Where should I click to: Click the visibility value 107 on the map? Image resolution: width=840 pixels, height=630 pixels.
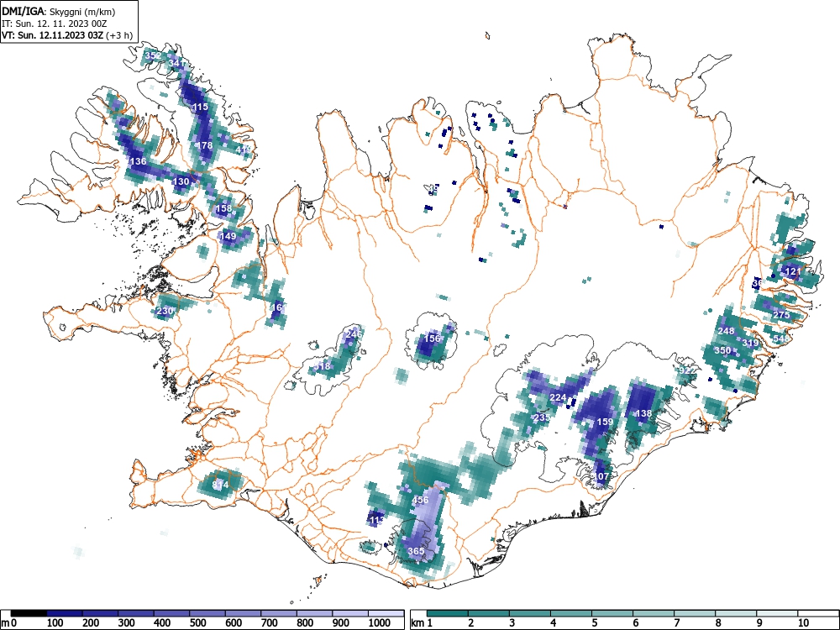coord(601,476)
